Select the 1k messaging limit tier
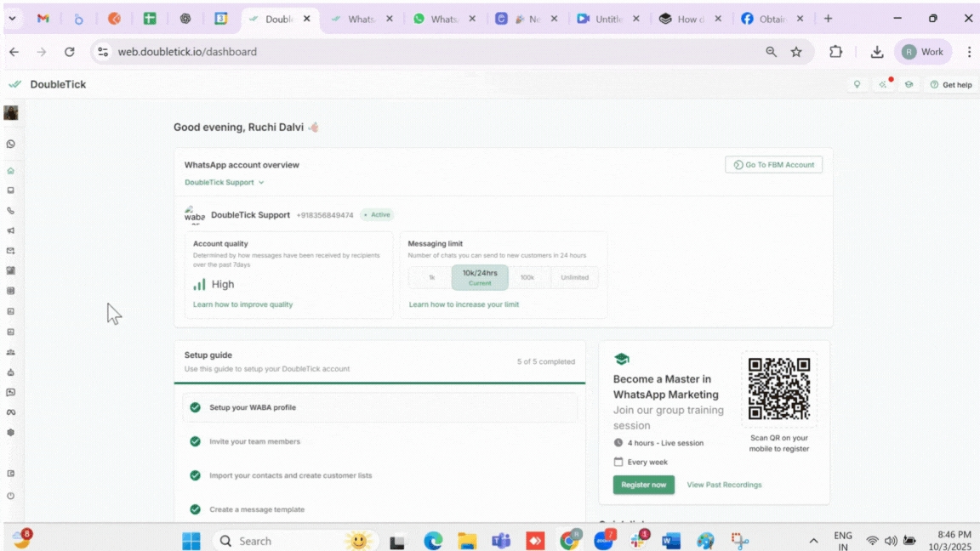This screenshot has height=551, width=980. [x=431, y=277]
